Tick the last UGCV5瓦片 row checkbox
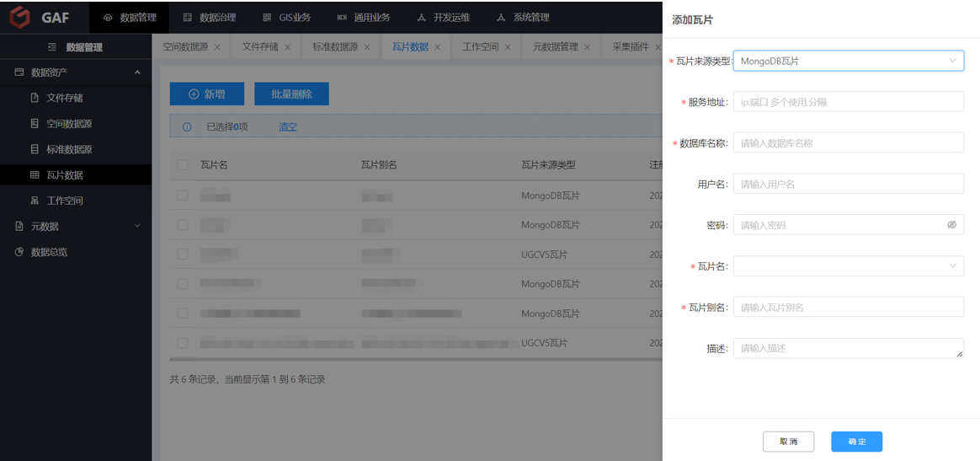 click(183, 343)
